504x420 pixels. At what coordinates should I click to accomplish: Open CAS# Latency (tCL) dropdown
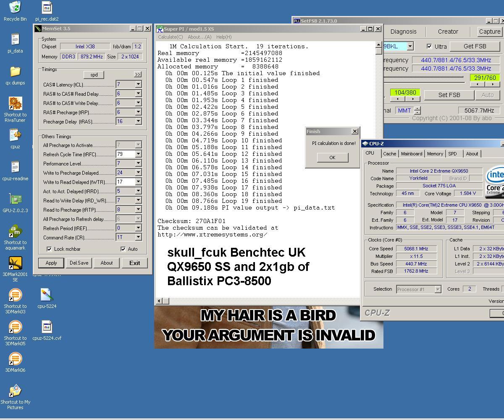pyautogui.click(x=138, y=84)
